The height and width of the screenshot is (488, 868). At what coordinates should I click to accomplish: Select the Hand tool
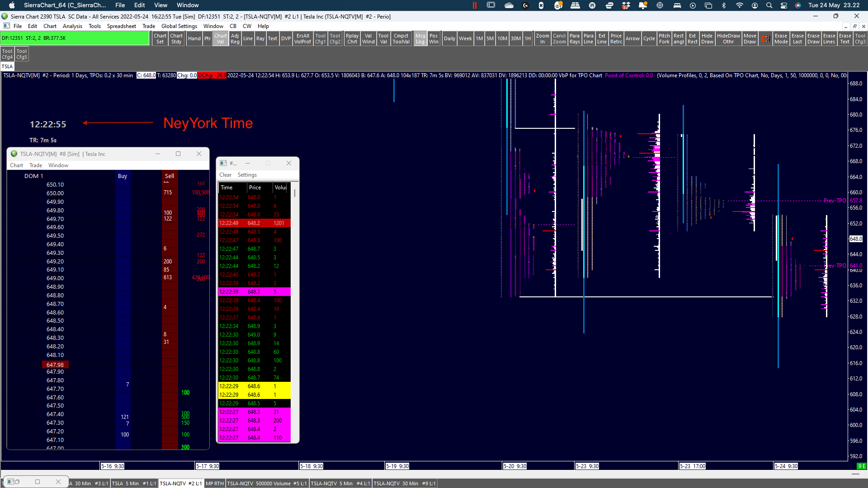point(194,38)
